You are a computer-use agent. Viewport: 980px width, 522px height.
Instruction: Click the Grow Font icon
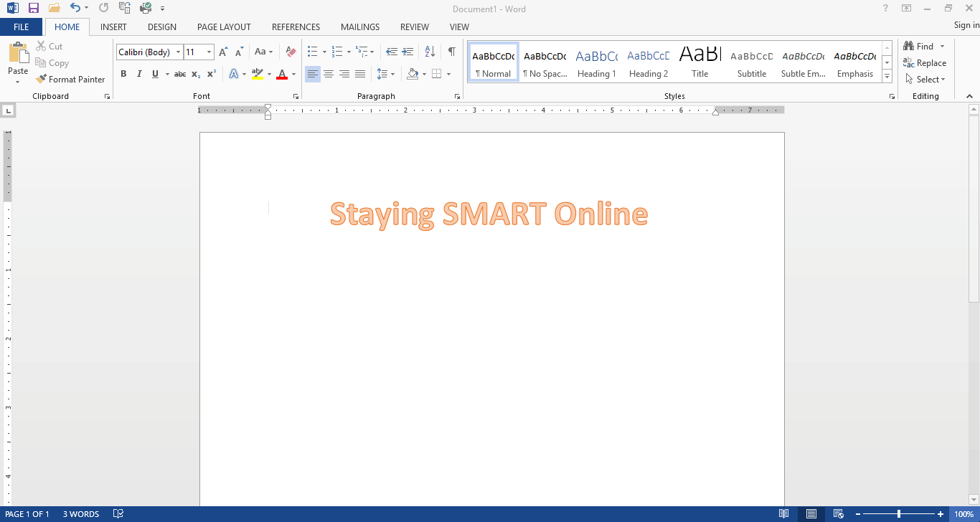[x=223, y=52]
